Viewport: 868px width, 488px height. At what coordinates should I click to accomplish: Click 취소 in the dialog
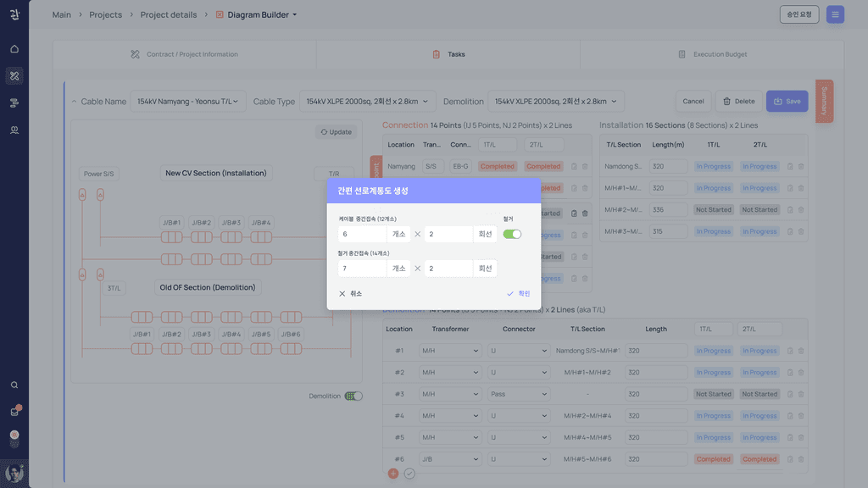click(350, 294)
